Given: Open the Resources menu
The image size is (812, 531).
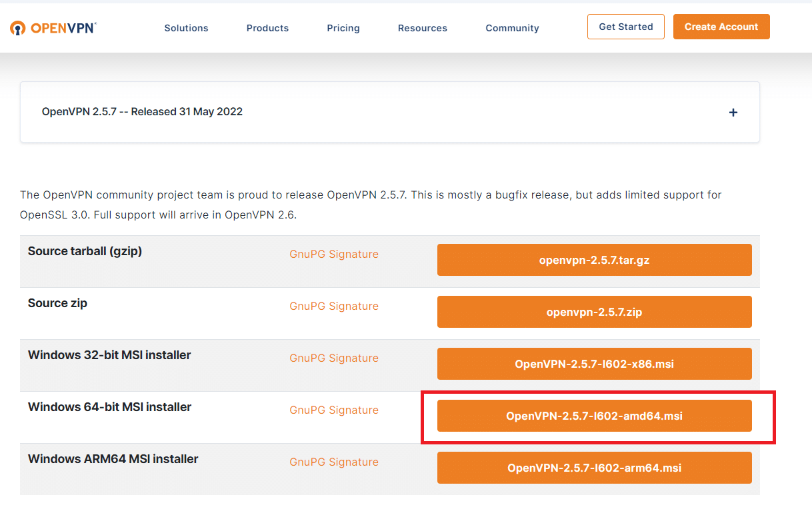Looking at the screenshot, I should point(423,28).
